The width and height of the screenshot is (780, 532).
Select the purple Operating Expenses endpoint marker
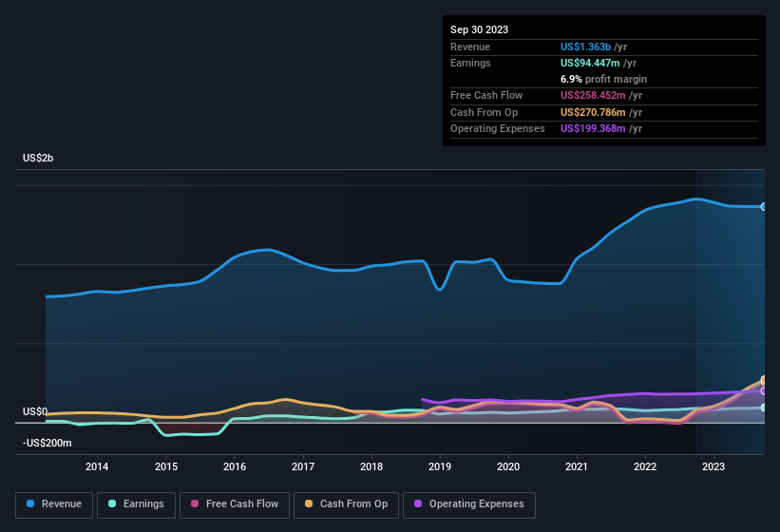click(x=763, y=390)
